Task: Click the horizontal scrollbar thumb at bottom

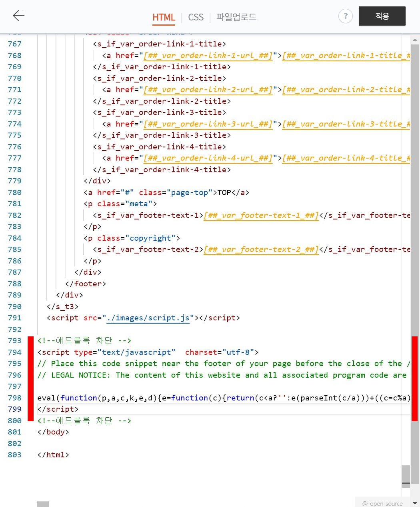Action: tap(43, 504)
